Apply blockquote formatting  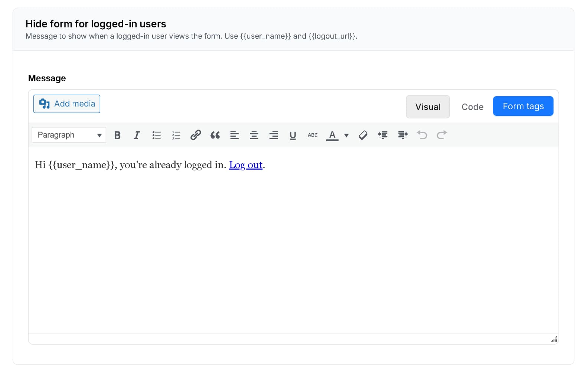point(215,135)
